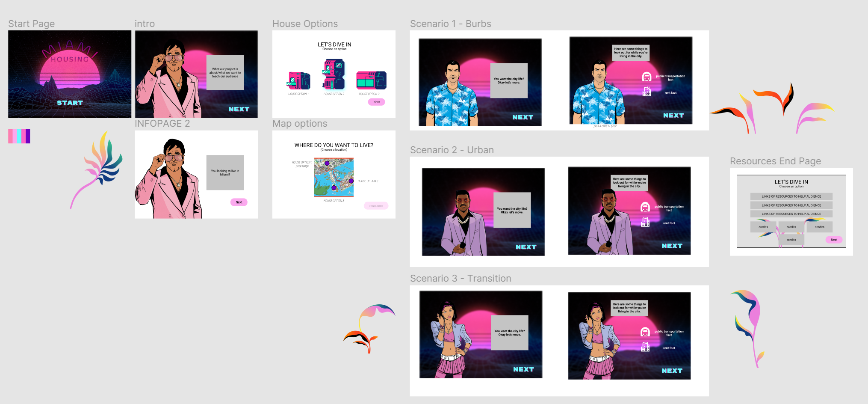Click the map pin above House Option 3 label
This screenshot has height=404, width=868.
[334, 187]
